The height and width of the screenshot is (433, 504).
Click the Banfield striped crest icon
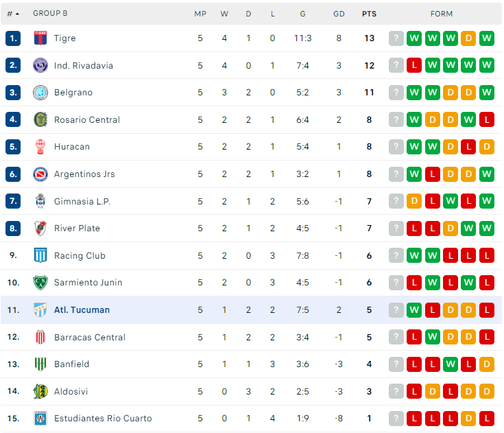coord(40,364)
